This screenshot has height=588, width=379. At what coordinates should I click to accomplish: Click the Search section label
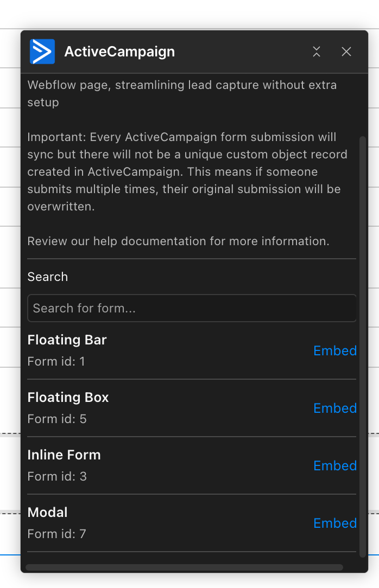pyautogui.click(x=47, y=277)
